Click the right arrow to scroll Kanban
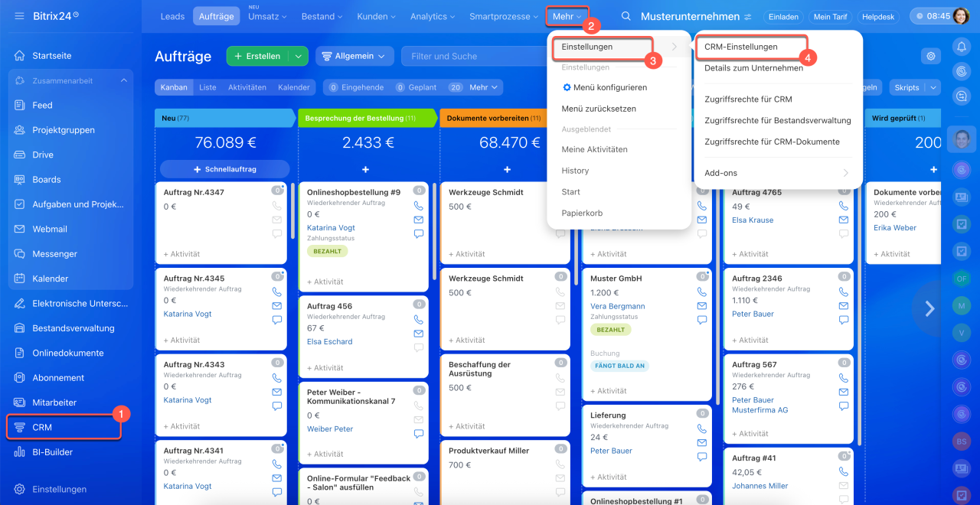Screen dimensions: 980x505 click(x=930, y=309)
